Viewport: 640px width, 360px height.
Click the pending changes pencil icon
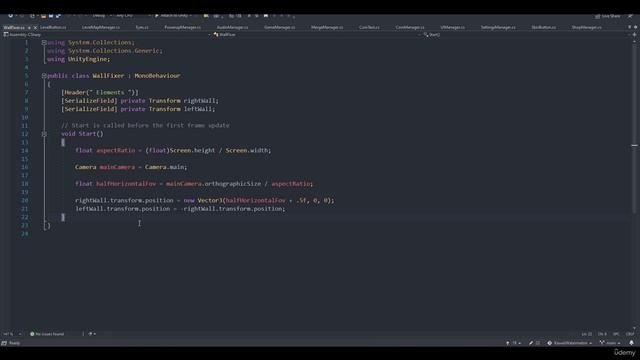tap(531, 343)
